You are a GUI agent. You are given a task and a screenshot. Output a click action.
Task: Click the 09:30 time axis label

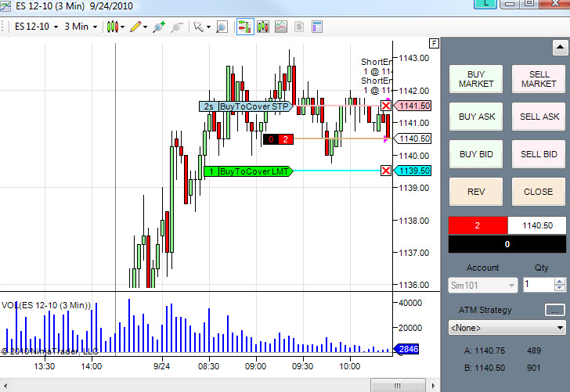click(x=302, y=366)
